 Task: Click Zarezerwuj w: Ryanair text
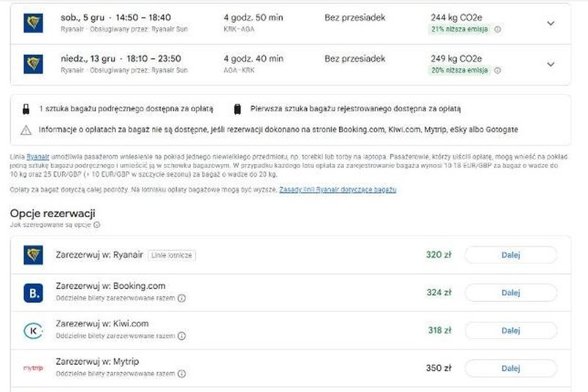[x=99, y=254]
